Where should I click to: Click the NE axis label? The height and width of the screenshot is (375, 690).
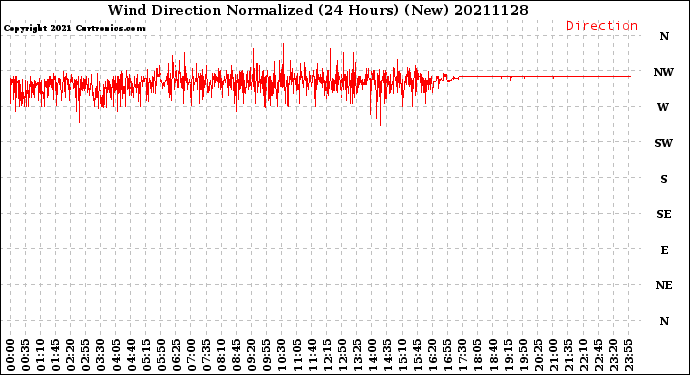click(664, 285)
